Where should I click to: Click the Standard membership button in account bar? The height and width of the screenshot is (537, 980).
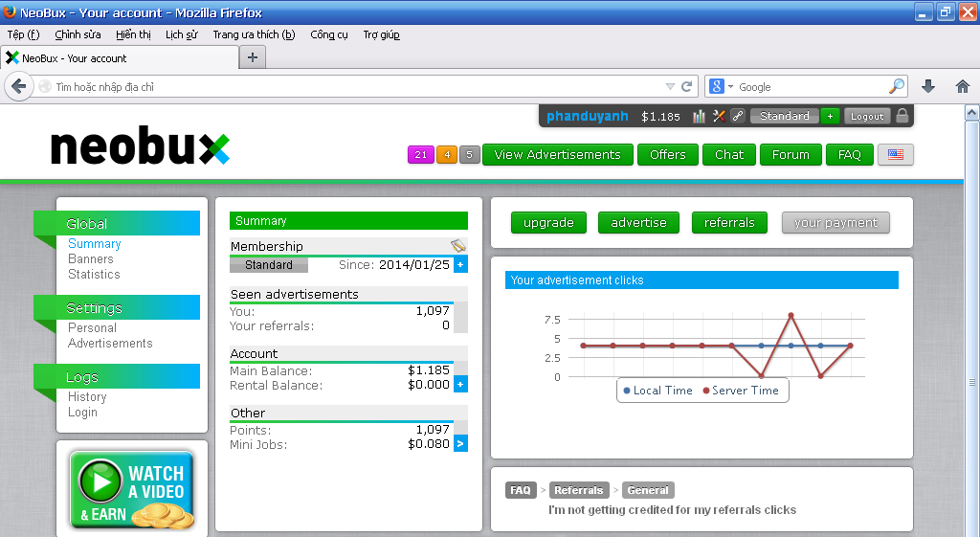tap(785, 116)
